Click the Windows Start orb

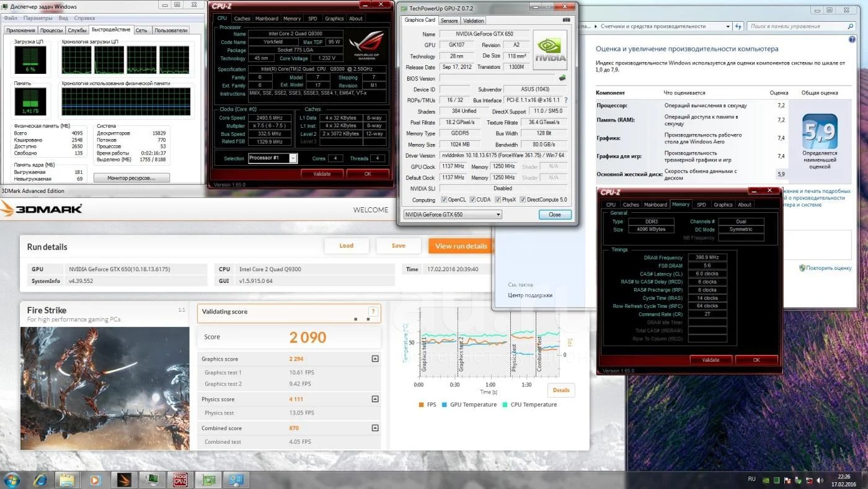pyautogui.click(x=12, y=480)
